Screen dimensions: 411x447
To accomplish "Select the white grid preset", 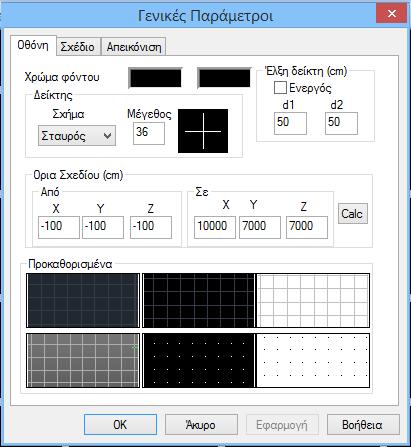I will coord(313,300).
